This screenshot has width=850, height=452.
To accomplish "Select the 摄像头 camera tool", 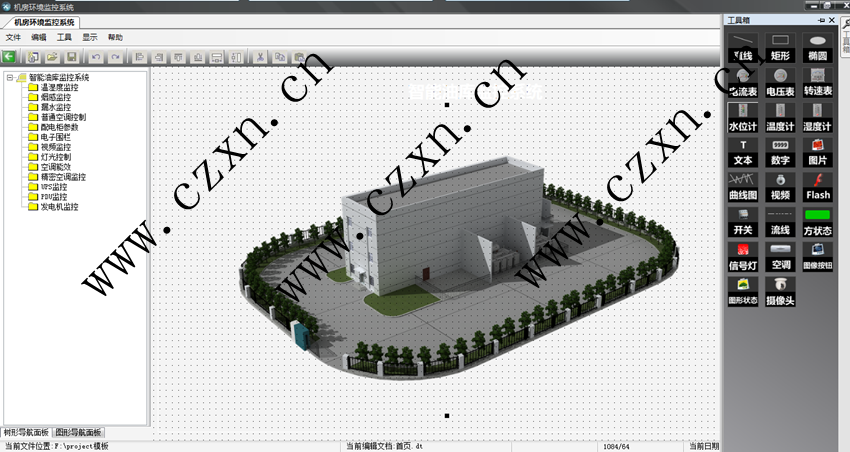I will tap(780, 292).
